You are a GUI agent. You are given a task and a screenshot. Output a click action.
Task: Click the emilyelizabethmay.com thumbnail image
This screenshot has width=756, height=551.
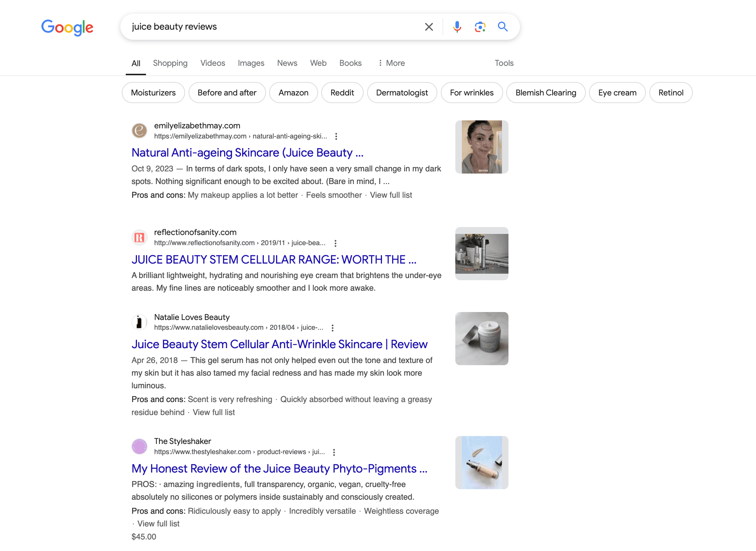(481, 147)
